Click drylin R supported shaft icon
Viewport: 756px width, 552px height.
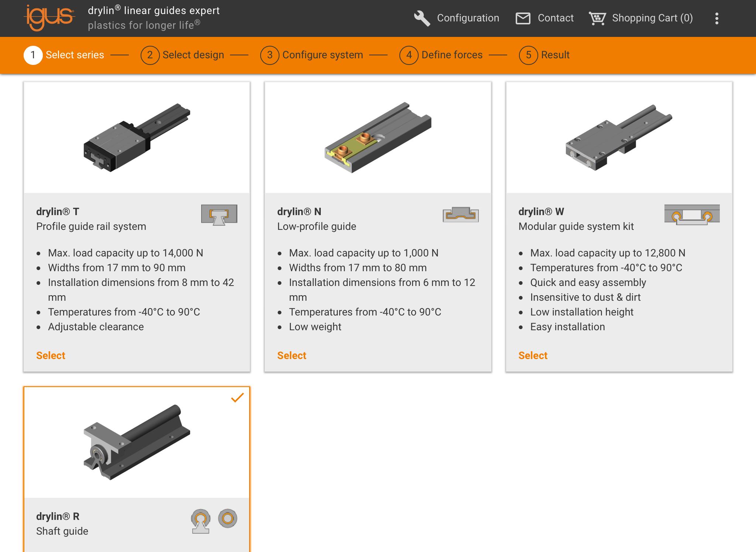coord(200,521)
